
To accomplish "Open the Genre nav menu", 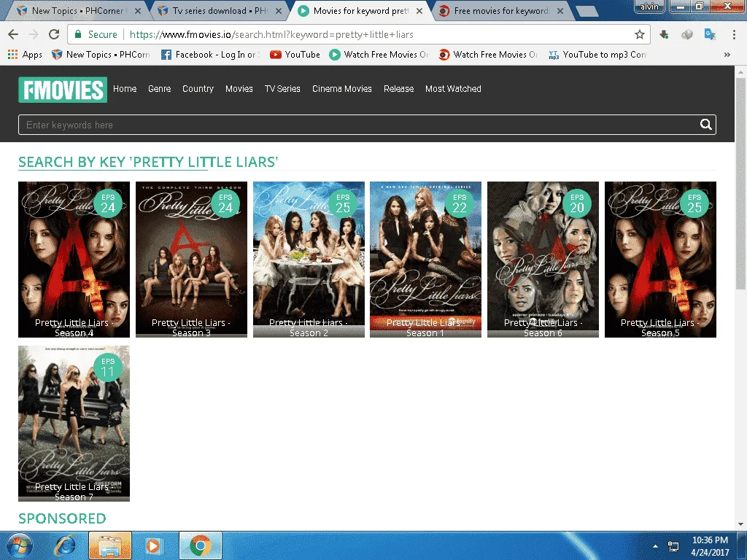I will pyautogui.click(x=159, y=88).
